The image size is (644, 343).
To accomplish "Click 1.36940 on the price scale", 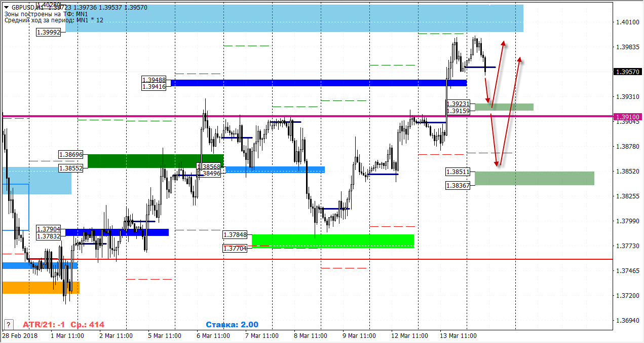I will (x=627, y=321).
